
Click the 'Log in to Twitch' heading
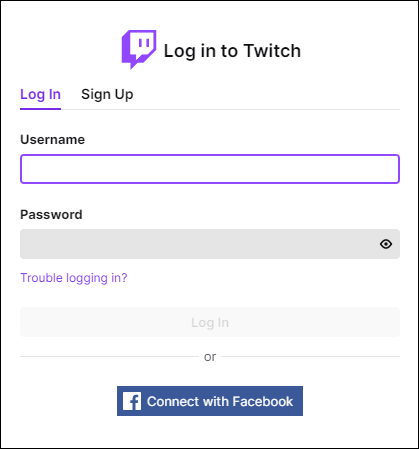pyautogui.click(x=232, y=51)
